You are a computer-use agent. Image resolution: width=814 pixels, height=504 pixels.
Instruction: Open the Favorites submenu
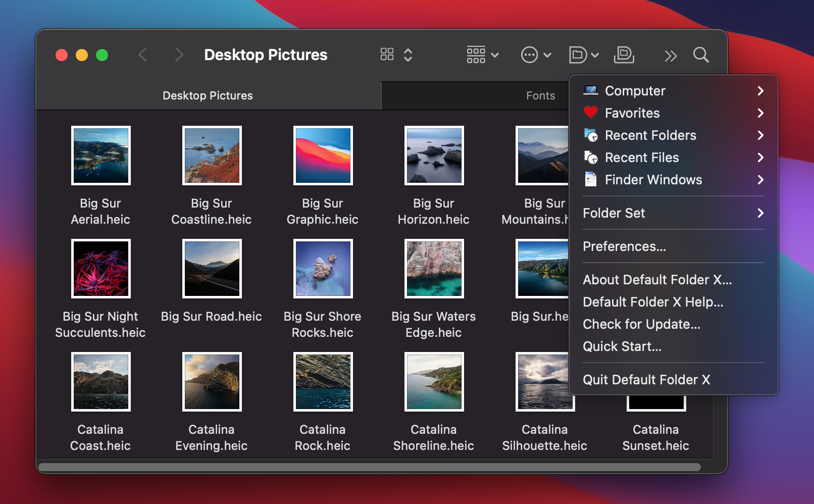click(x=674, y=113)
